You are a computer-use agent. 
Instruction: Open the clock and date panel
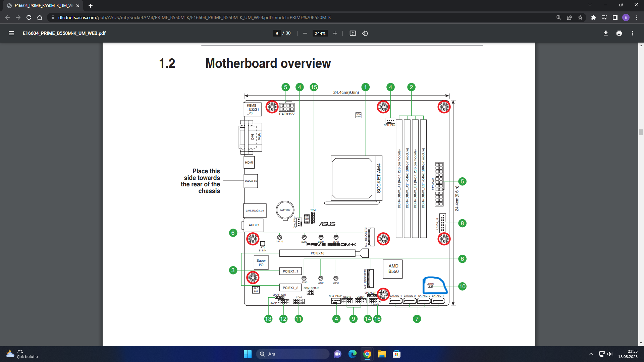pyautogui.click(x=628, y=354)
